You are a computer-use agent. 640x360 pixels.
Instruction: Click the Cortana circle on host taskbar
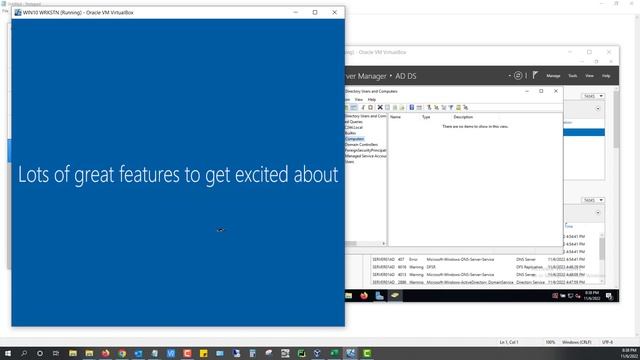40,353
